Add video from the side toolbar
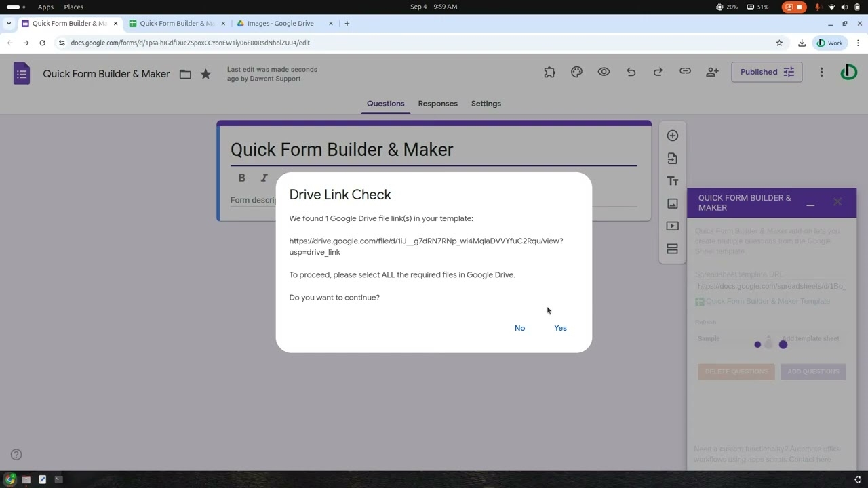The width and height of the screenshot is (868, 488). [x=672, y=226]
